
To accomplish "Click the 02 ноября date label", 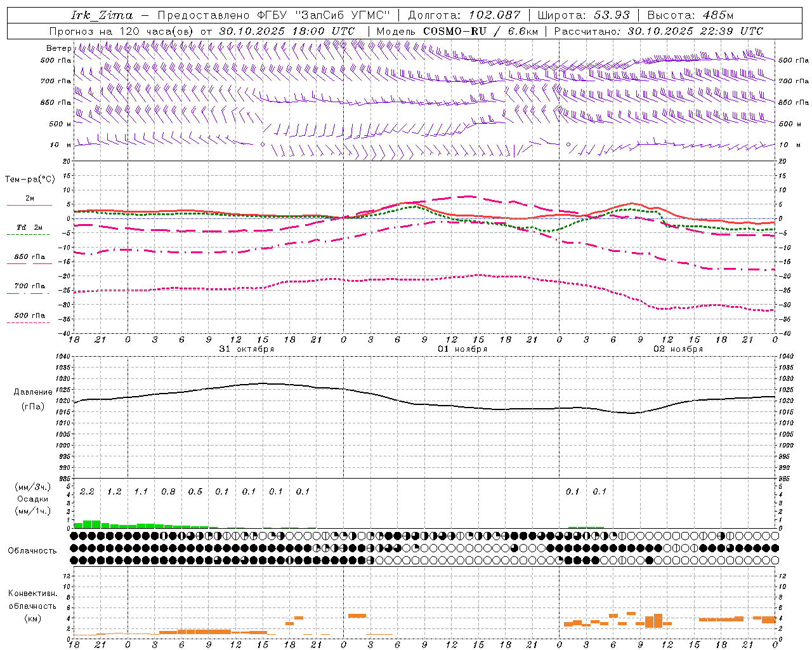I will pos(678,349).
